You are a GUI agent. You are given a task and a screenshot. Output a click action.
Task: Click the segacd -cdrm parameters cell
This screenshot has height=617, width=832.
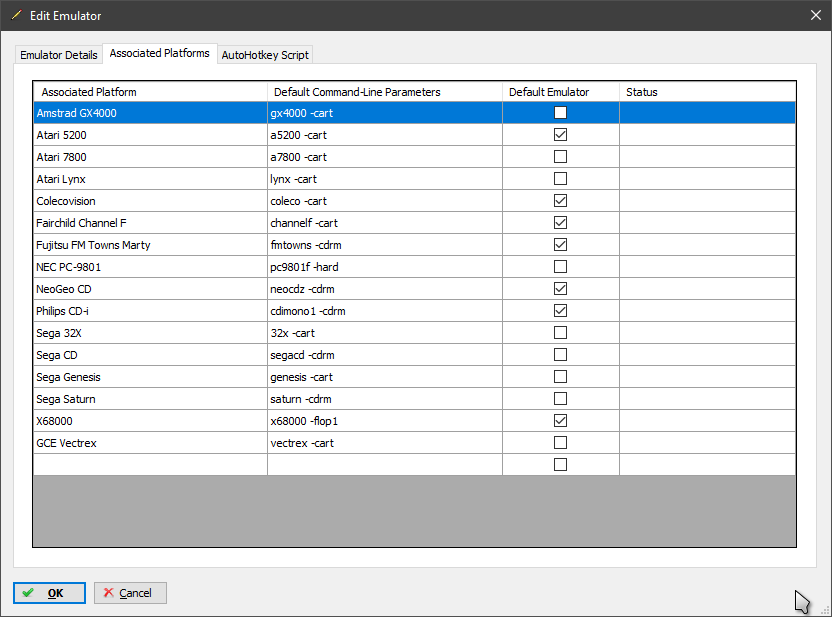tap(385, 355)
